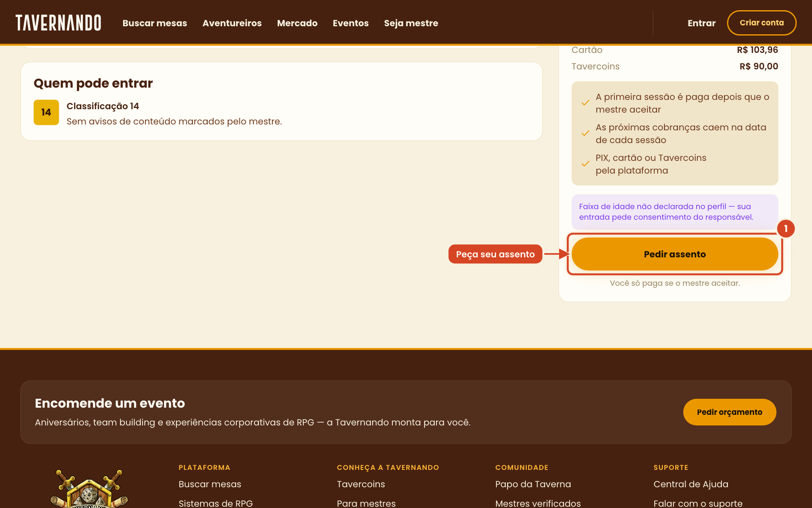
Task: Click the Cartão payment label
Action: point(587,50)
